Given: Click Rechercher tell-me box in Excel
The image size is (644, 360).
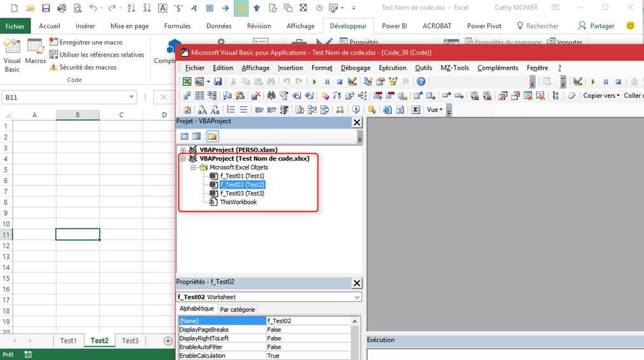Looking at the screenshot, I should click(538, 26).
